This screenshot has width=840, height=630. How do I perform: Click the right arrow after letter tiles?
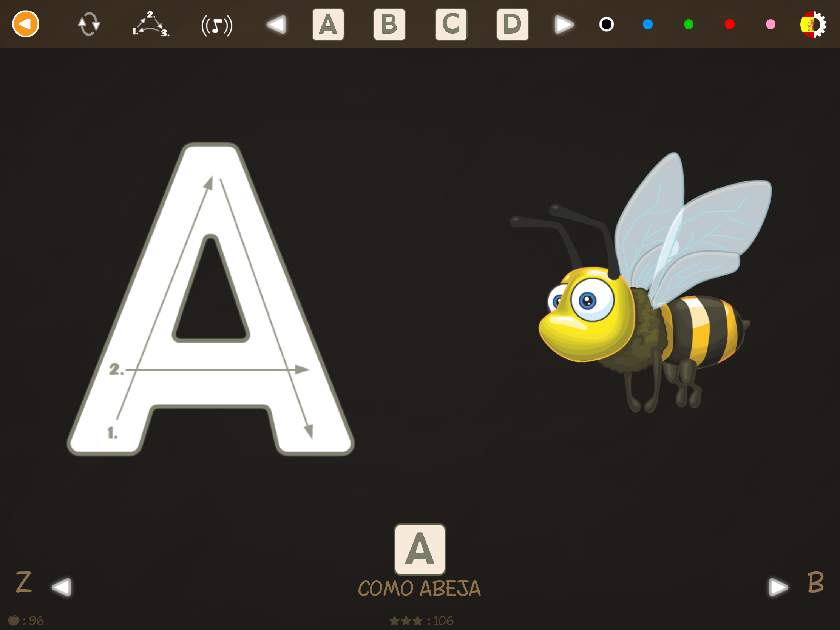coord(564,24)
